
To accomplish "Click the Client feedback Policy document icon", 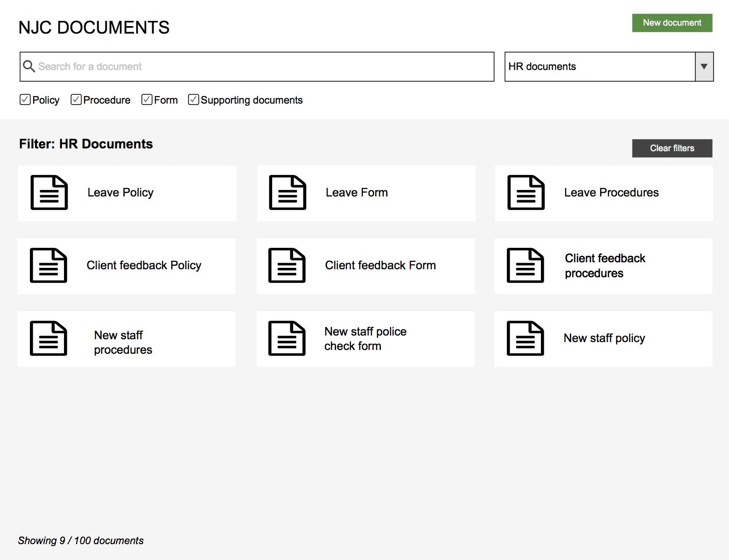I will tap(49, 265).
